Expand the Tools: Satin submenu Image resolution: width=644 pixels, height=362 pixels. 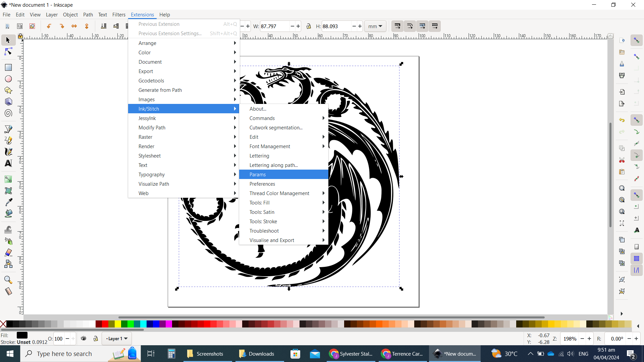[284, 212]
